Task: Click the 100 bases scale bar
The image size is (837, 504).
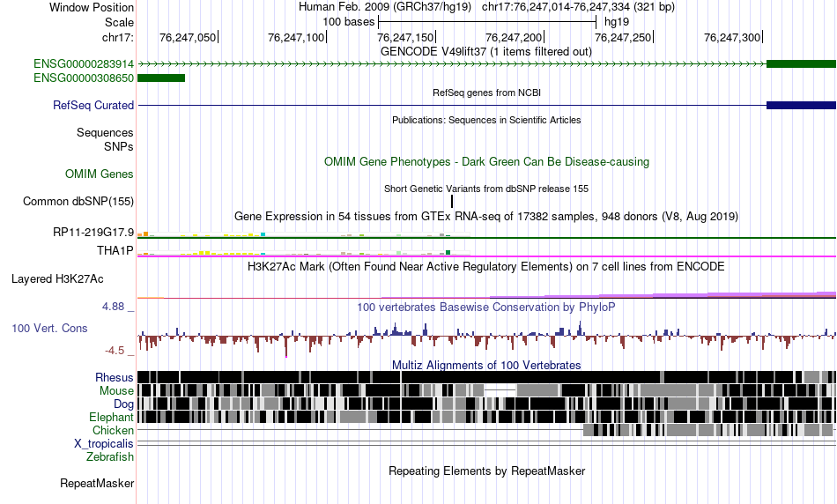Action: point(487,22)
